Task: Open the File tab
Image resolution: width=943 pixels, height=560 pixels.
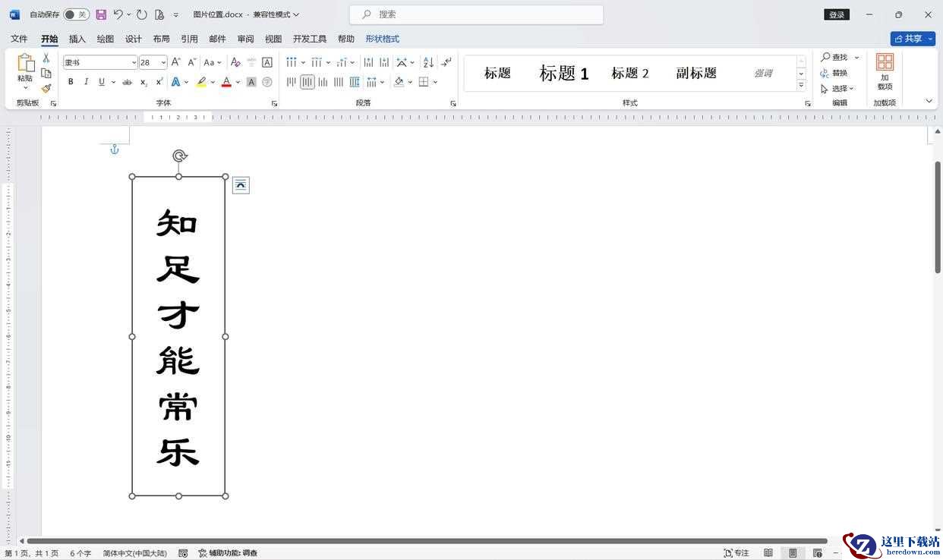Action: pos(19,39)
